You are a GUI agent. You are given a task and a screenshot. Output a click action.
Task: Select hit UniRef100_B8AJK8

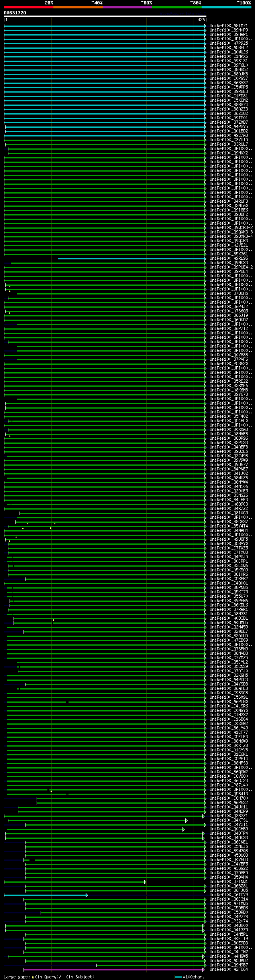[x=229, y=74]
